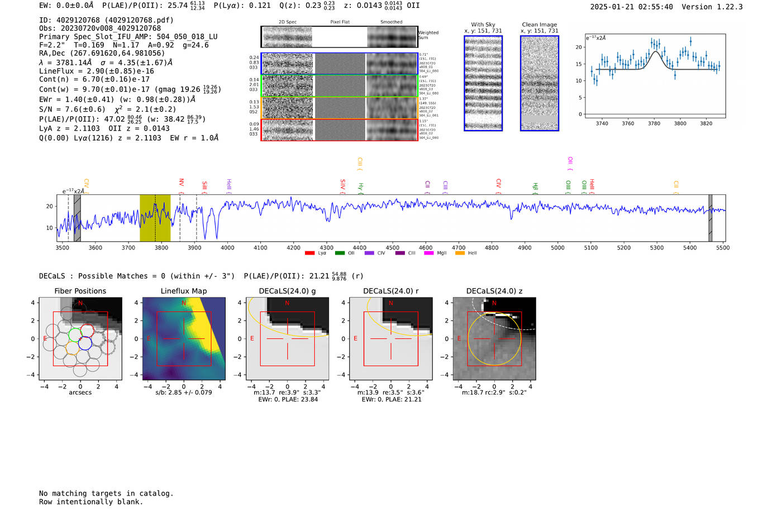Click the green OII legend swatch
The width and height of the screenshot is (782, 532).
pos(340,253)
